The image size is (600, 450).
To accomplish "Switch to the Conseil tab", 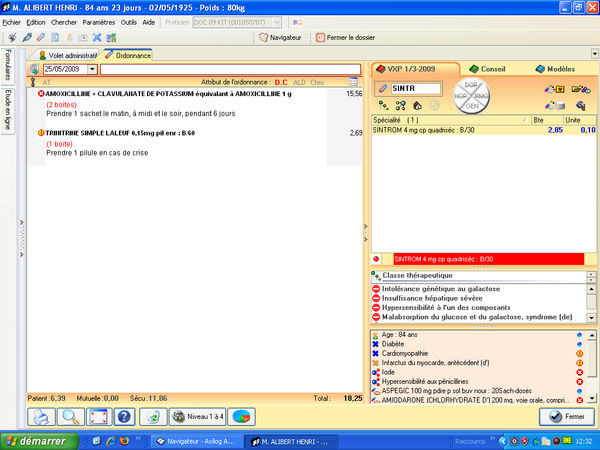I will tap(487, 69).
